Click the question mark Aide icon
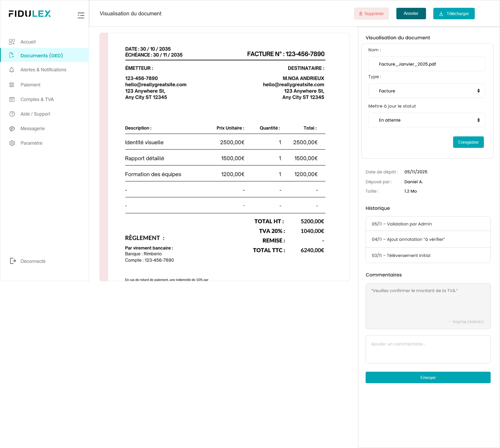This screenshot has height=448, width=500. click(x=12, y=114)
